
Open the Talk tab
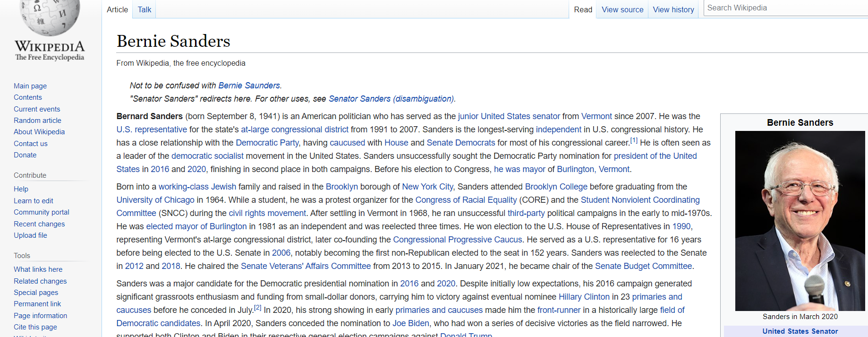click(x=144, y=9)
